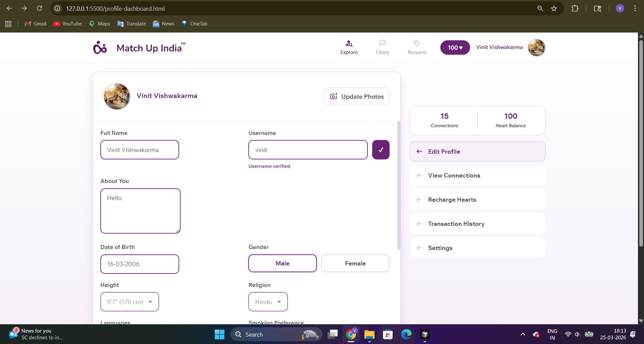Image resolution: width=644 pixels, height=344 pixels.
Task: Open the News bookmark
Action: [x=163, y=24]
